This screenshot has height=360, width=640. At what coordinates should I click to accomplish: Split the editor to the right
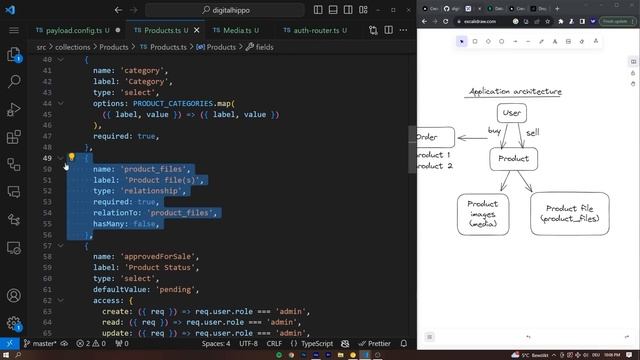[x=389, y=30]
